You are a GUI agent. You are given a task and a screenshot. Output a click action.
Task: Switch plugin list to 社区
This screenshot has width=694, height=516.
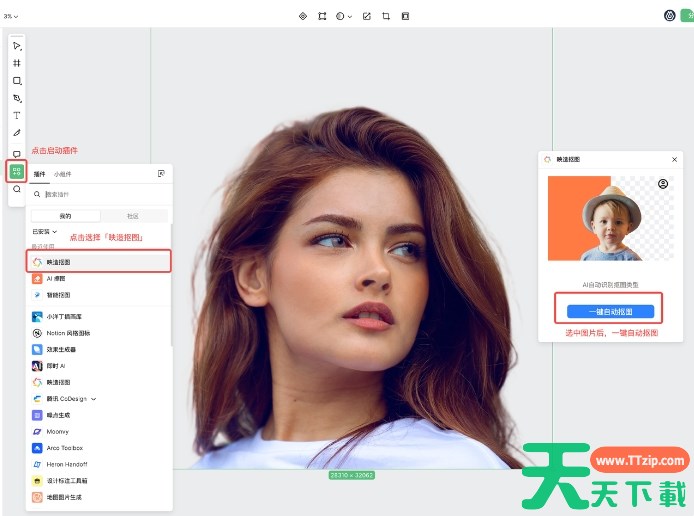(x=133, y=215)
